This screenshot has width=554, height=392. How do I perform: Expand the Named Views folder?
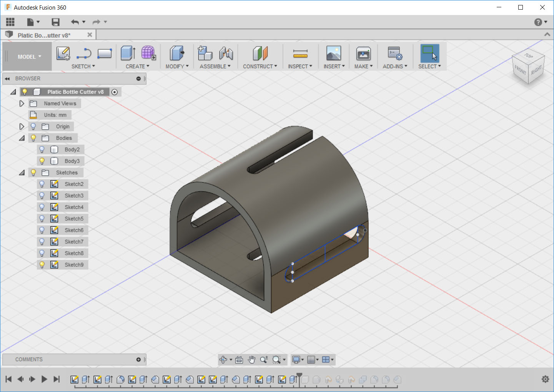[x=22, y=103]
